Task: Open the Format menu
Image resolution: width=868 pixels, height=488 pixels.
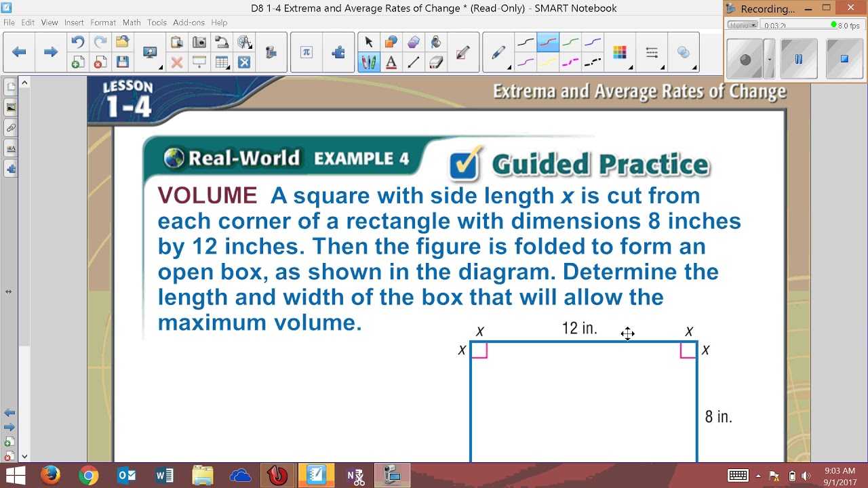Action: [x=103, y=22]
